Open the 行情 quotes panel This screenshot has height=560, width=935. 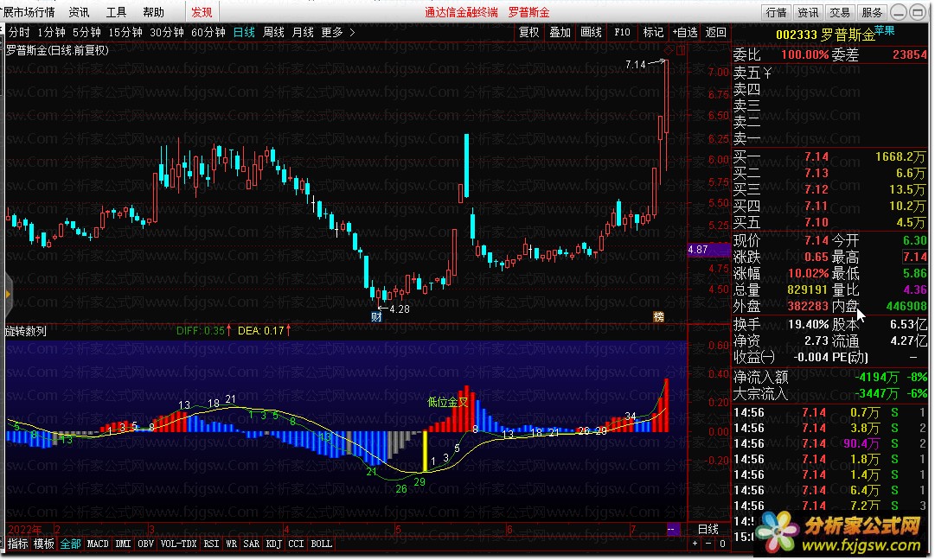(x=777, y=12)
